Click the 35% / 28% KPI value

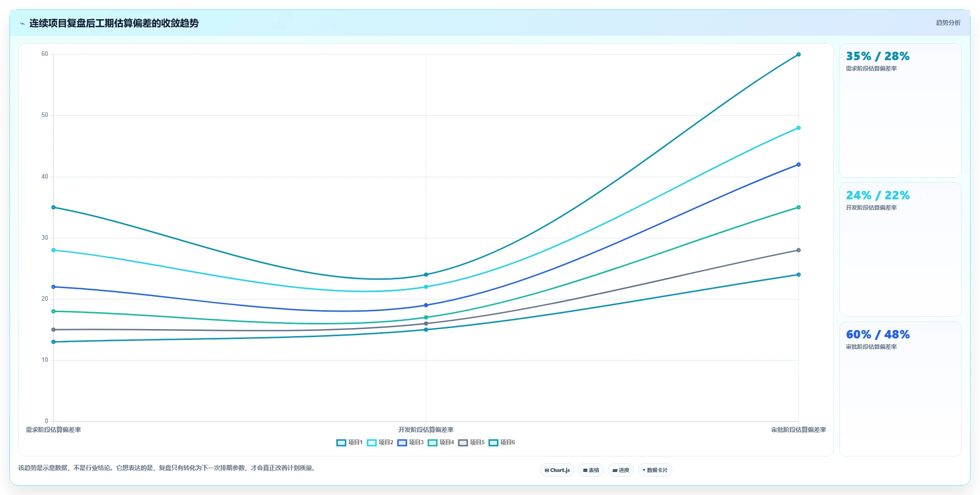(x=877, y=56)
